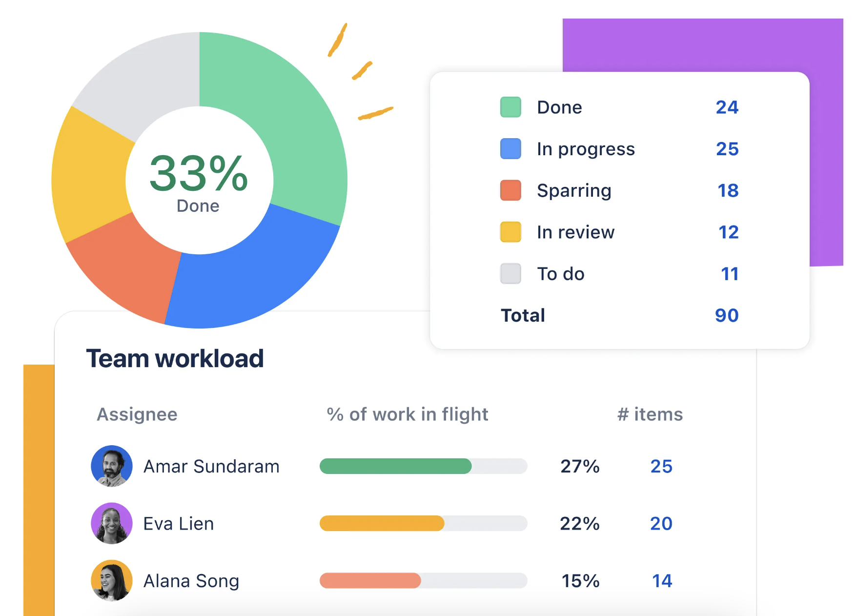857x616 pixels.
Task: Click the 22% value for Eva Lien
Action: pyautogui.click(x=580, y=524)
